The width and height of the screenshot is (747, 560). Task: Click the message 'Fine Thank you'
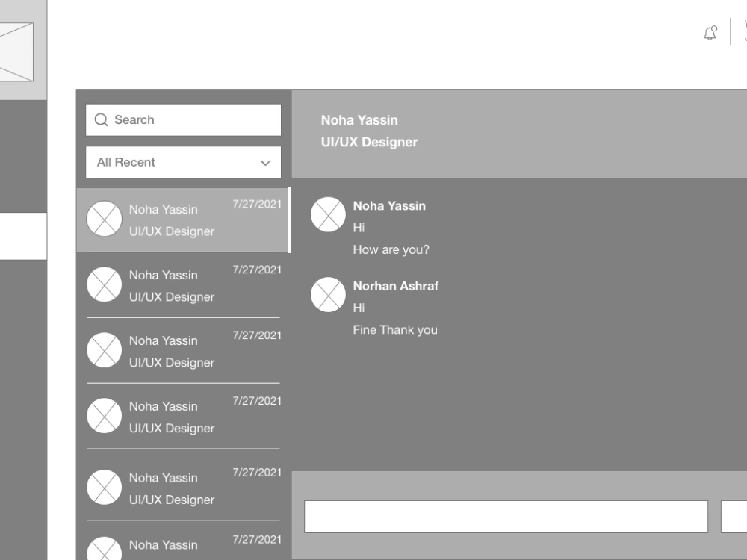(x=395, y=330)
